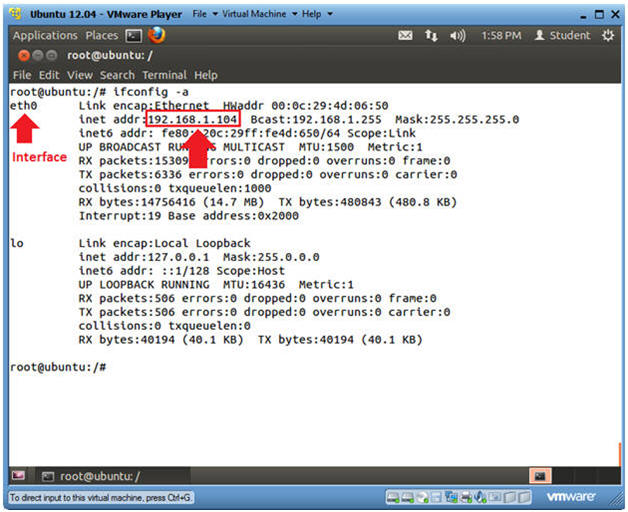Open the VMware Player File dropdown menu

[205, 14]
